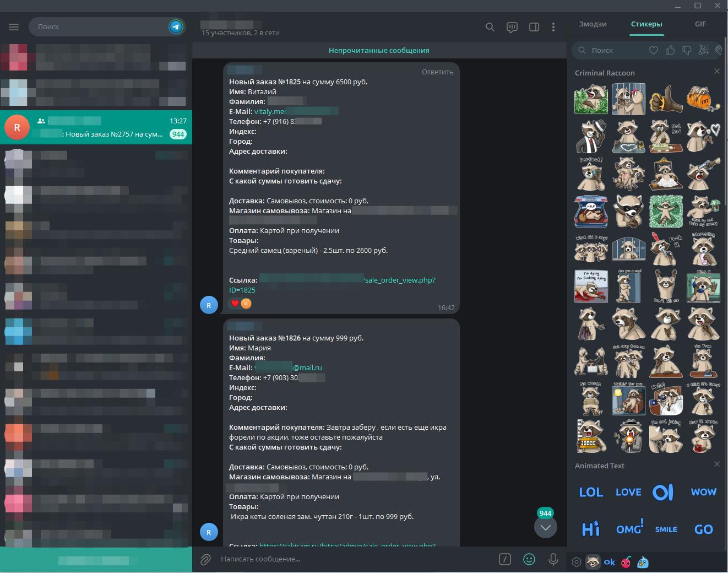Send the Don't kill me raccoon sticker
Screen dimensions: 728x573
coord(666,286)
